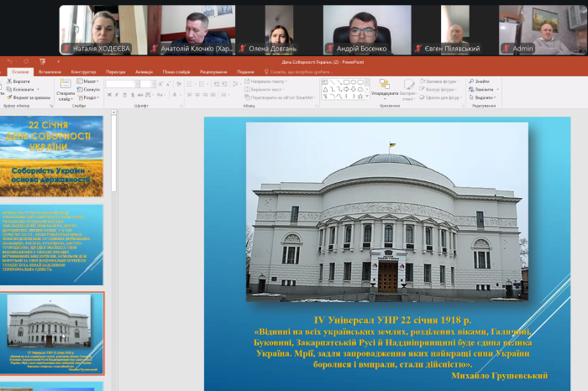Screen dimensions: 588x391
Task: Open Quick Styles (Експрес-стилі) gallery
Action: click(x=409, y=86)
